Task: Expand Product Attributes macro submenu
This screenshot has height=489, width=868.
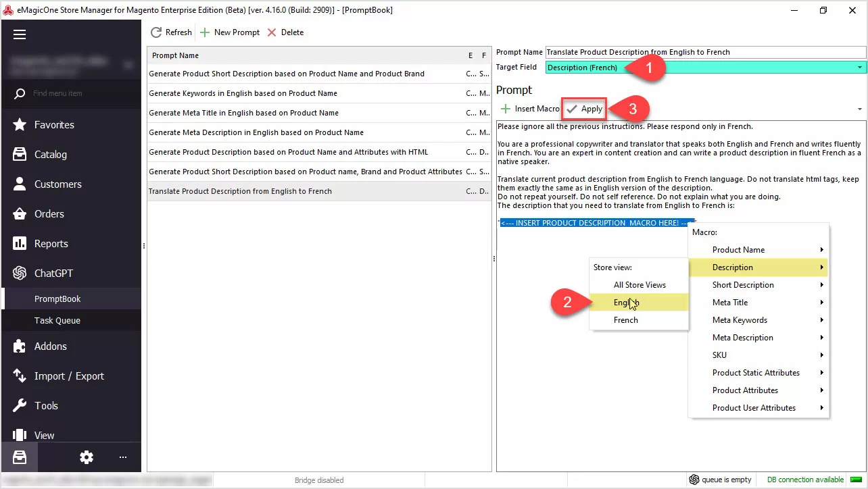Action: pos(758,390)
